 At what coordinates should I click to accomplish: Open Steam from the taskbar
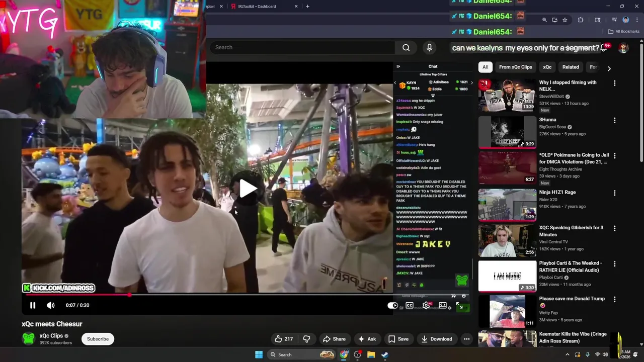[384, 354]
